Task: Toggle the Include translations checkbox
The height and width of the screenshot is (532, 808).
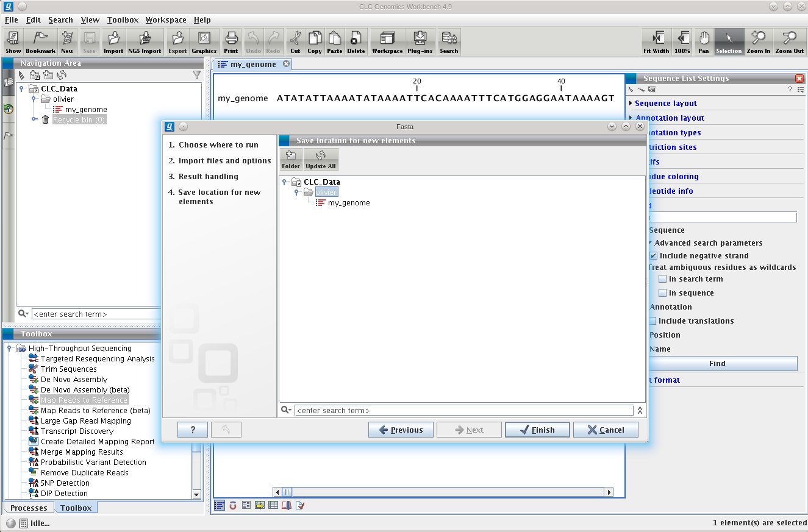Action: [652, 321]
